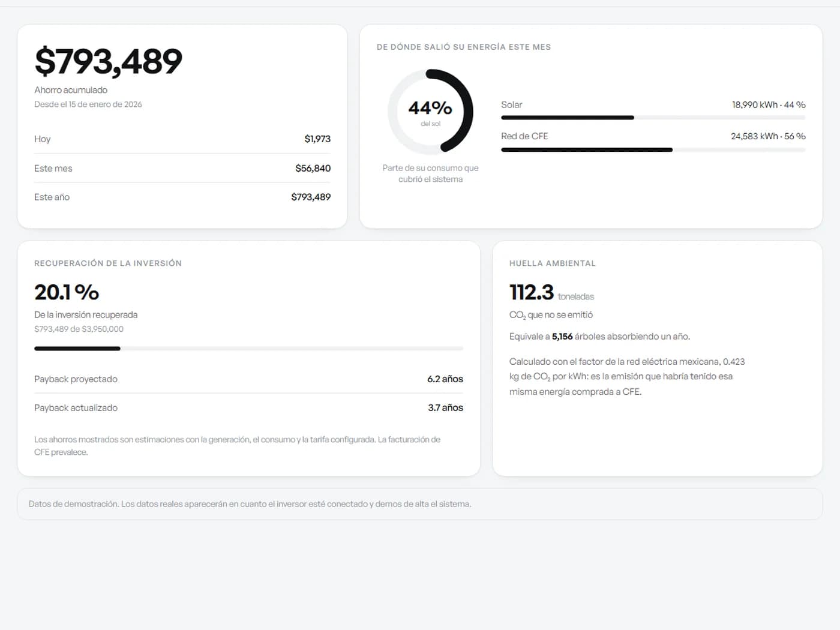Select the $56,840 monthly savings value
Viewport: 840px width, 630px height.
tap(313, 169)
